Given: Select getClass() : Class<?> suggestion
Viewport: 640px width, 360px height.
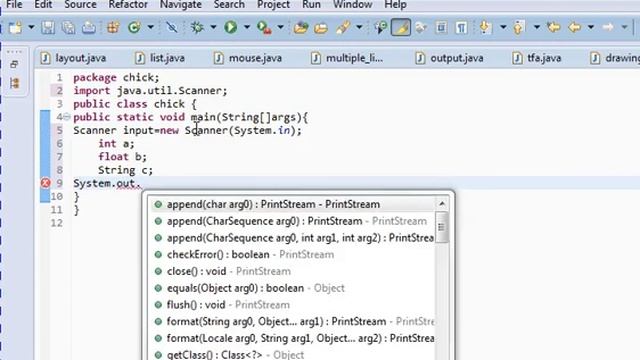Looking at the screenshot, I should (x=293, y=354).
